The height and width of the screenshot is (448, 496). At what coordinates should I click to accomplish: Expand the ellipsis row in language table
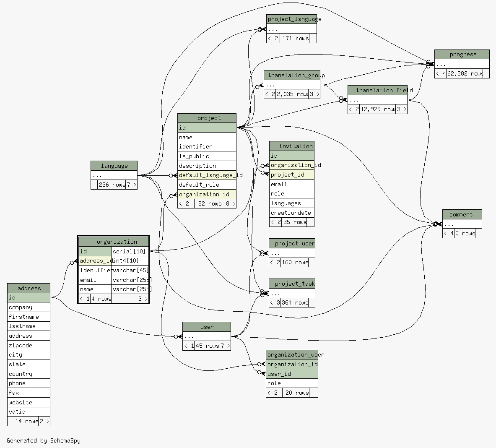click(x=114, y=175)
